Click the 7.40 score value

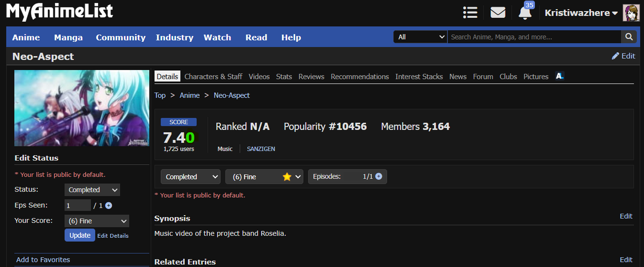pyautogui.click(x=179, y=138)
